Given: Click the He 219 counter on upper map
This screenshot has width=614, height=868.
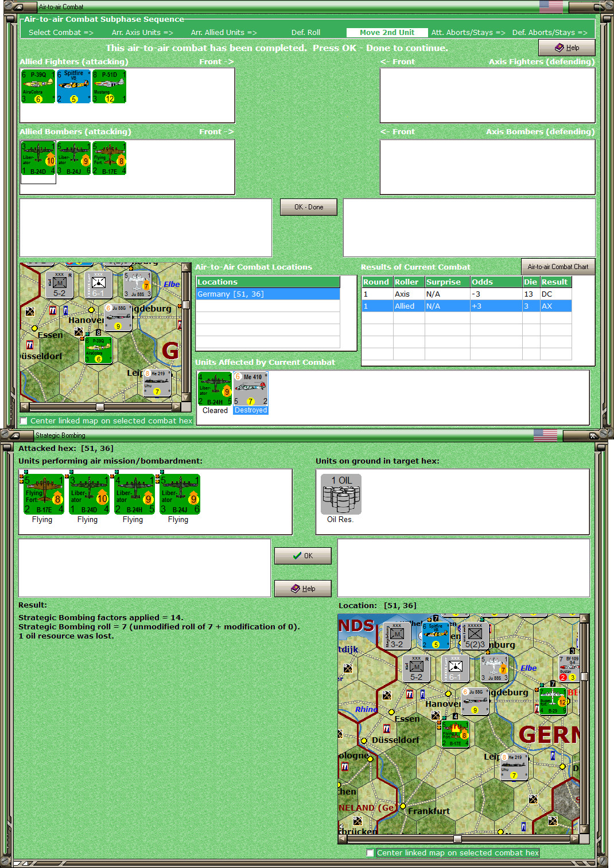Looking at the screenshot, I should pyautogui.click(x=157, y=383).
